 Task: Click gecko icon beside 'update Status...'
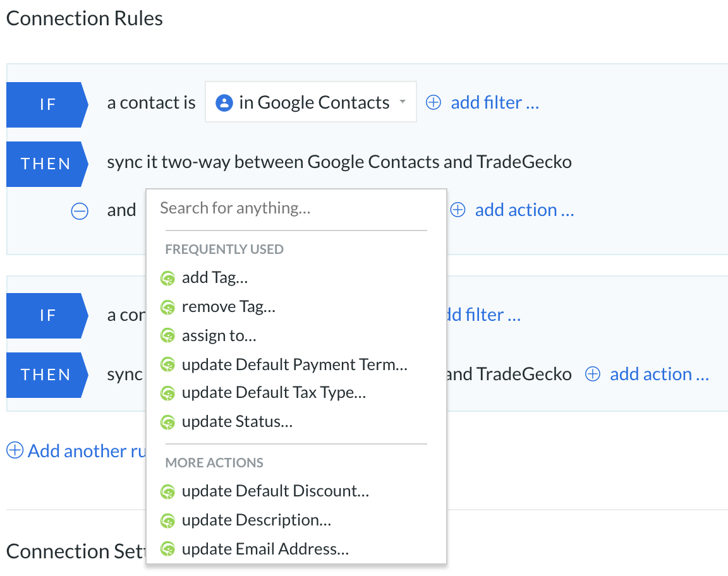pyautogui.click(x=167, y=422)
